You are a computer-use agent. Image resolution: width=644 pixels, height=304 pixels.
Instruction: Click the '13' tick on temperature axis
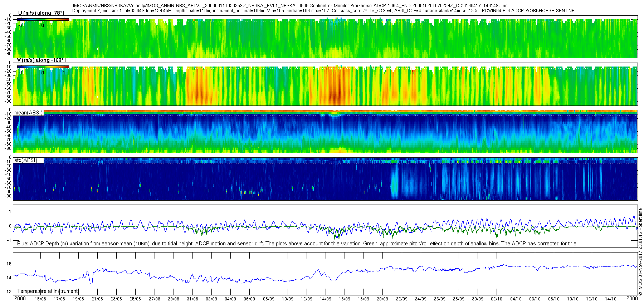click(9, 291)
